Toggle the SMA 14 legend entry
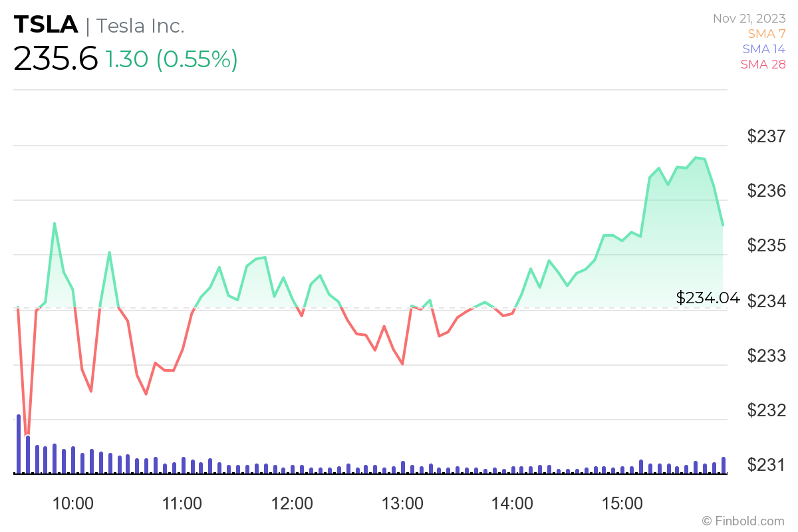This screenshot has height=532, width=798. [763, 49]
